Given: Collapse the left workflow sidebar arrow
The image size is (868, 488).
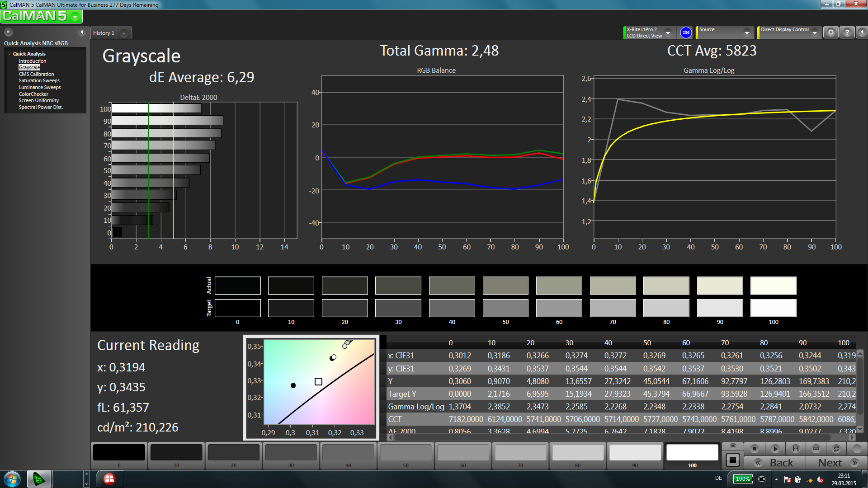Looking at the screenshot, I should click(82, 32).
